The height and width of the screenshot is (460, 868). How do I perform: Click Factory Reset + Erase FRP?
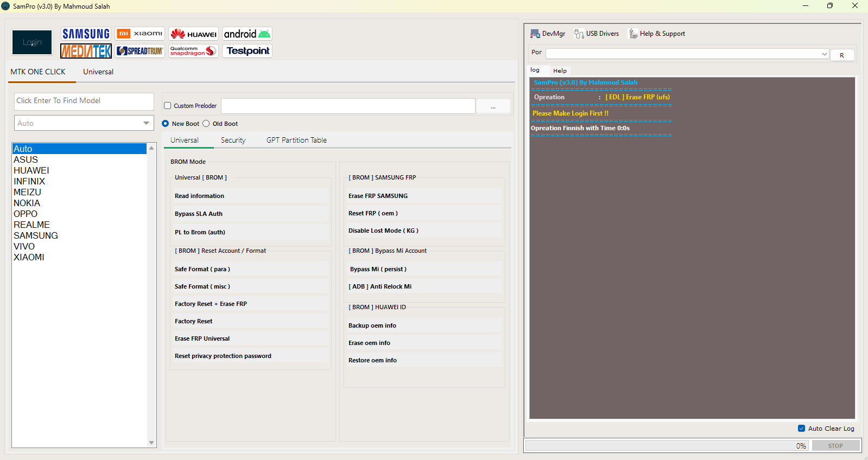pyautogui.click(x=251, y=304)
